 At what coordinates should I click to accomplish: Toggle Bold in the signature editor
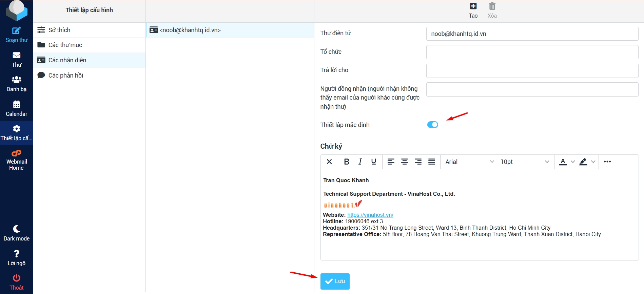(346, 162)
